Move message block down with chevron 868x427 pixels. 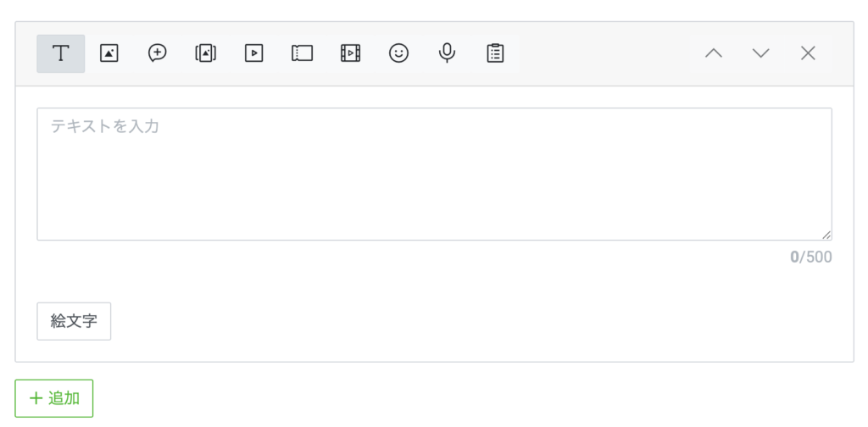761,53
